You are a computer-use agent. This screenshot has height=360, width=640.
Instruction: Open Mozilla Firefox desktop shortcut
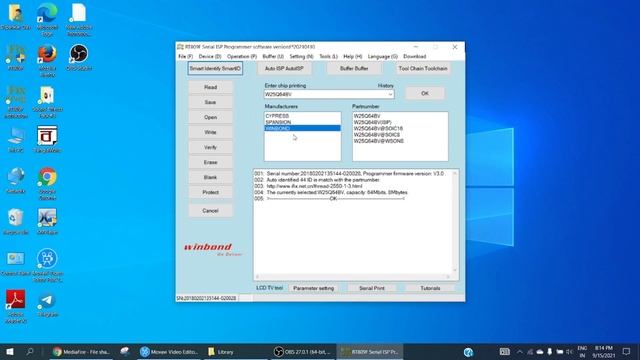(47, 60)
